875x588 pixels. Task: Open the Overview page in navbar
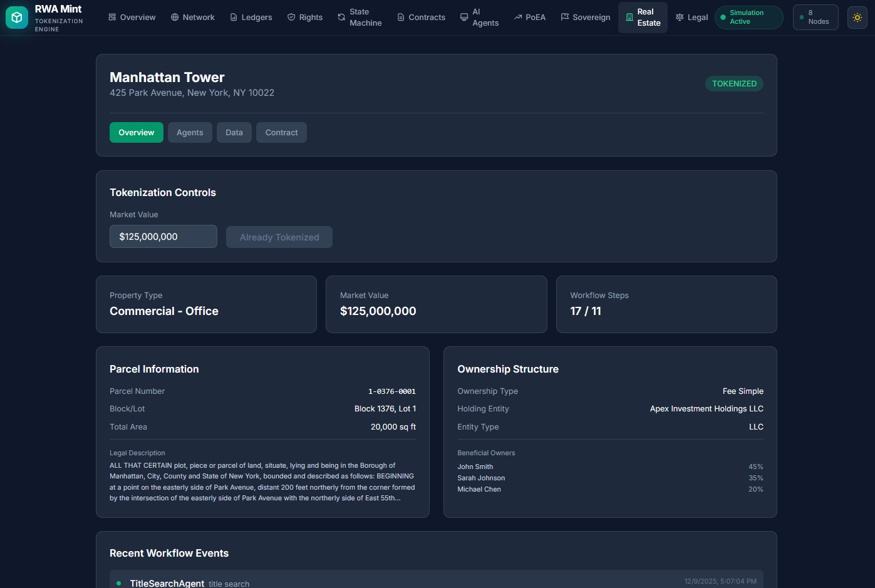[x=132, y=18]
